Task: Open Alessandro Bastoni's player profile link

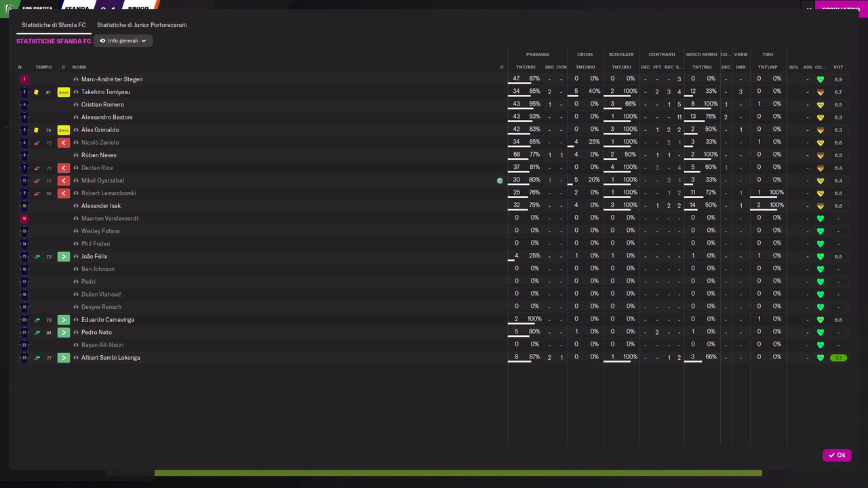Action: coord(107,117)
